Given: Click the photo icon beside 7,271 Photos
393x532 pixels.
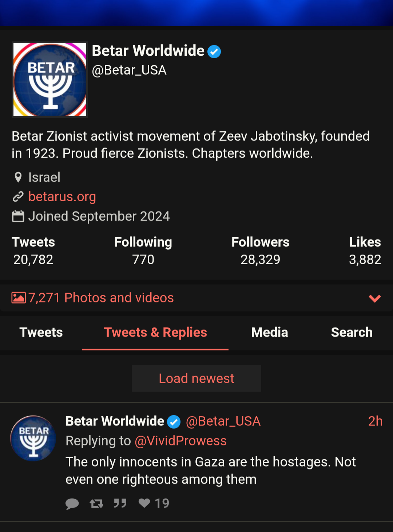Looking at the screenshot, I should pyautogui.click(x=19, y=298).
